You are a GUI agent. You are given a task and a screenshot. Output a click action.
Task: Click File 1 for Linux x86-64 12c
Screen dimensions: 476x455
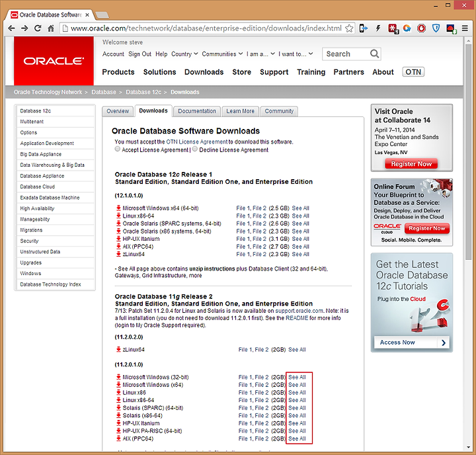tap(243, 216)
